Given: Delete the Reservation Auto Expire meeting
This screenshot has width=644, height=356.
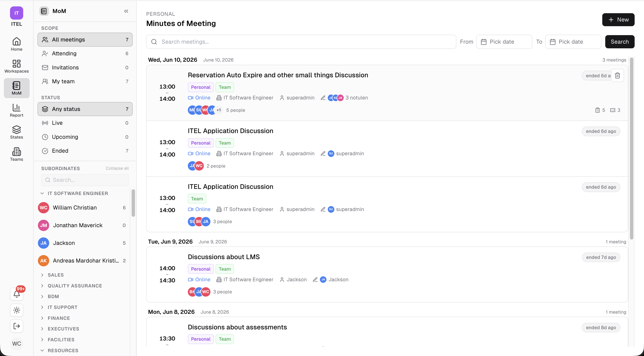Looking at the screenshot, I should (617, 75).
